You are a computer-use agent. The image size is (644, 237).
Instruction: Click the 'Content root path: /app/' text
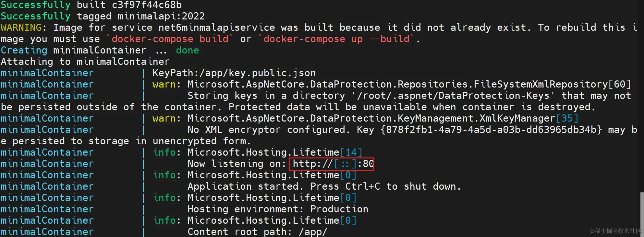[257, 232]
